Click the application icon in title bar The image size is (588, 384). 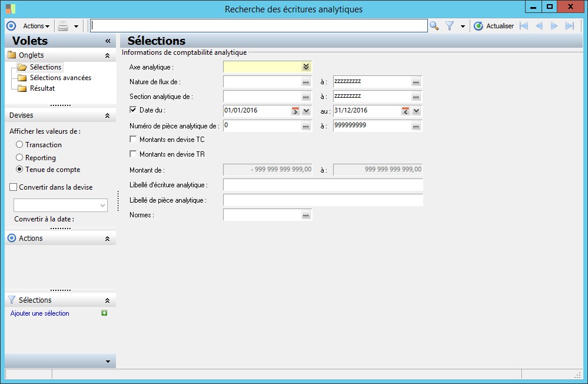pos(11,8)
